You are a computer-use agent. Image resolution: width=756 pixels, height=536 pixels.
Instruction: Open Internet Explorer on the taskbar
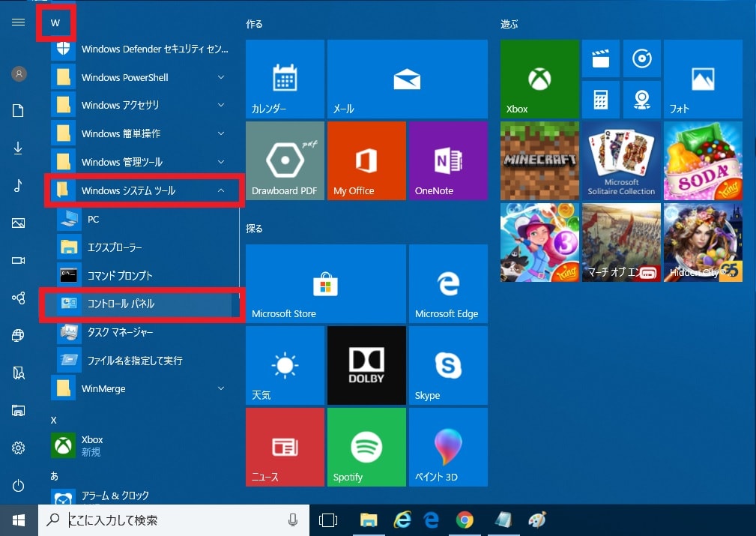click(x=402, y=520)
